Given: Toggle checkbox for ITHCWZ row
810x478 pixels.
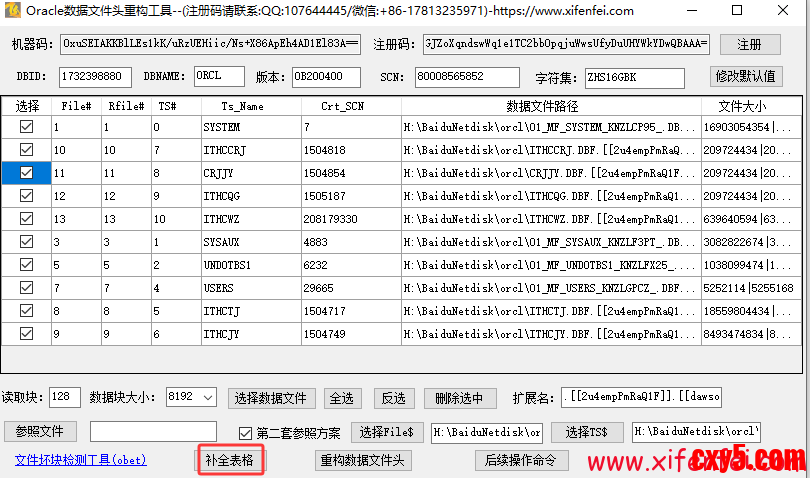Looking at the screenshot, I should tap(26, 219).
